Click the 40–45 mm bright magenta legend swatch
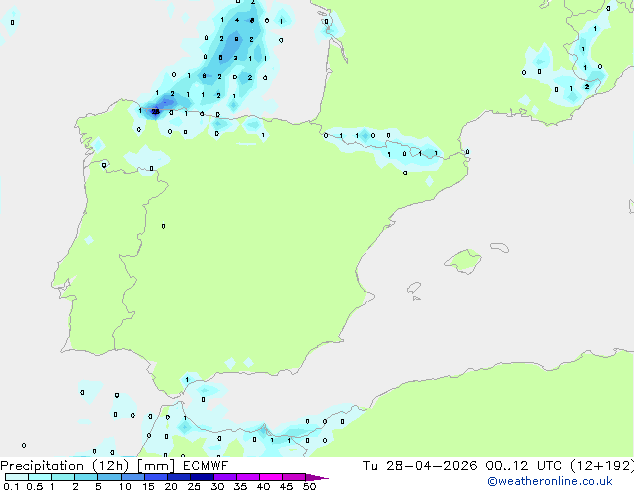634x490 pixels. pyautogui.click(x=271, y=477)
